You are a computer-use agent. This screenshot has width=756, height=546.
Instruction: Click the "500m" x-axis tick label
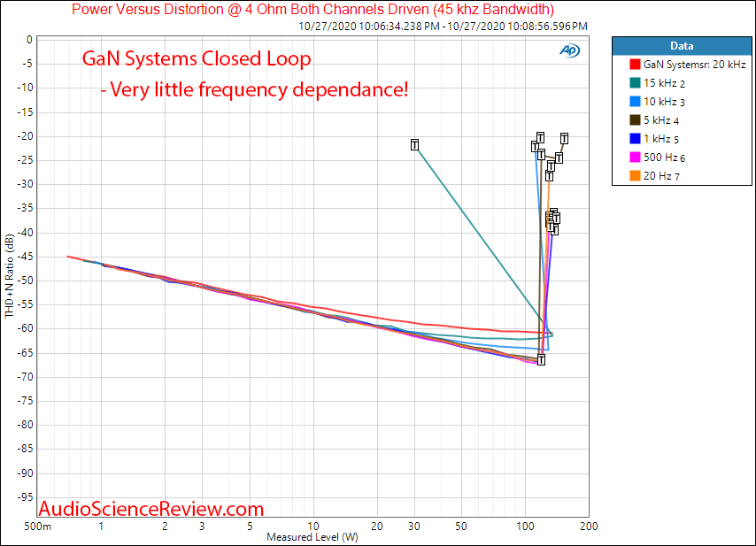[x=37, y=527]
